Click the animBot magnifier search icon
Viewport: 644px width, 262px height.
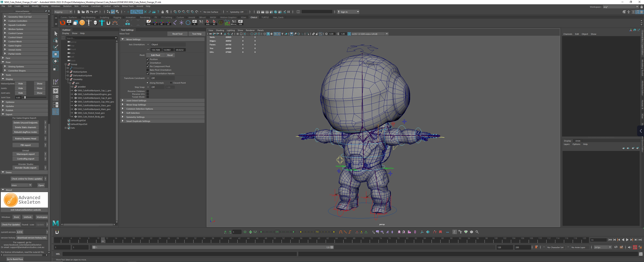click(477, 232)
